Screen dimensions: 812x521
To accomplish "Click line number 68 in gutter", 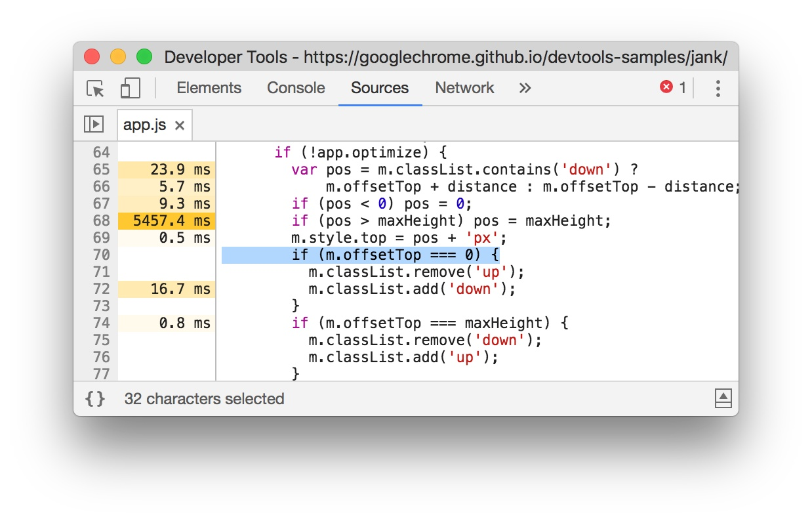I will (101, 220).
